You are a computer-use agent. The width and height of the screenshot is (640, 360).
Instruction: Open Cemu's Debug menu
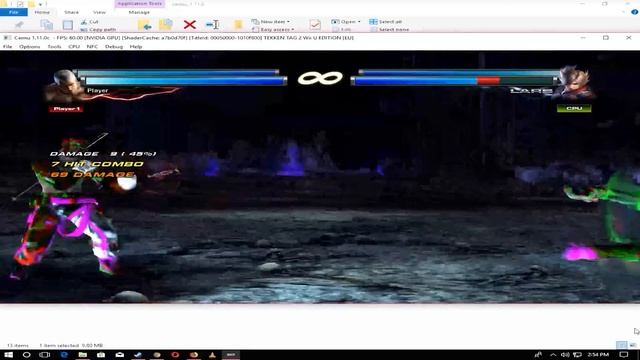tap(114, 47)
